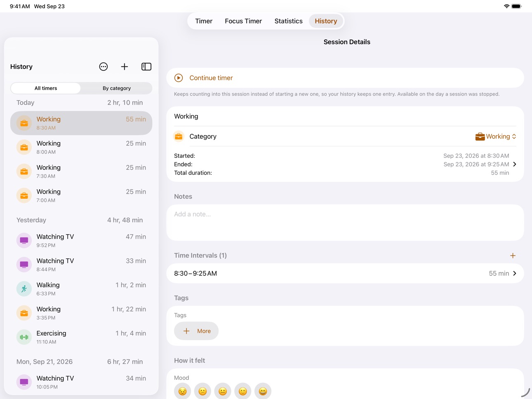Viewport: 532px width, 399px height.
Task: Go to the Focus Timer tab
Action: (x=243, y=21)
